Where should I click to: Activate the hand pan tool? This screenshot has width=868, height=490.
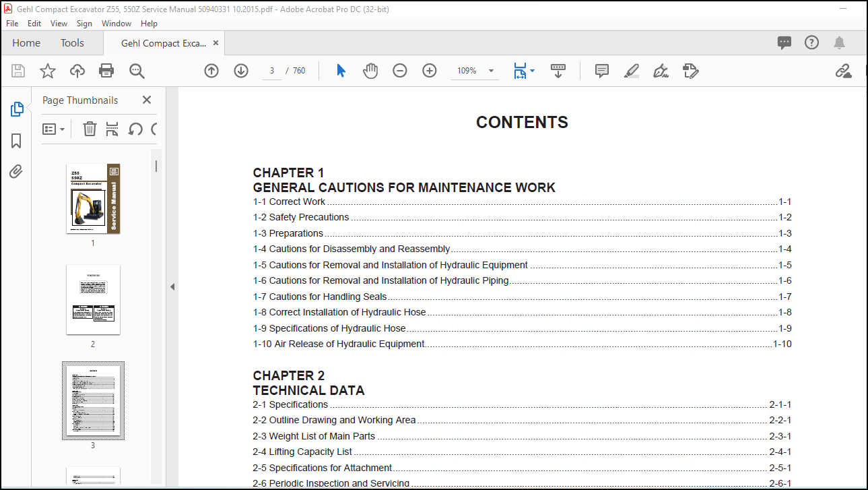[370, 71]
